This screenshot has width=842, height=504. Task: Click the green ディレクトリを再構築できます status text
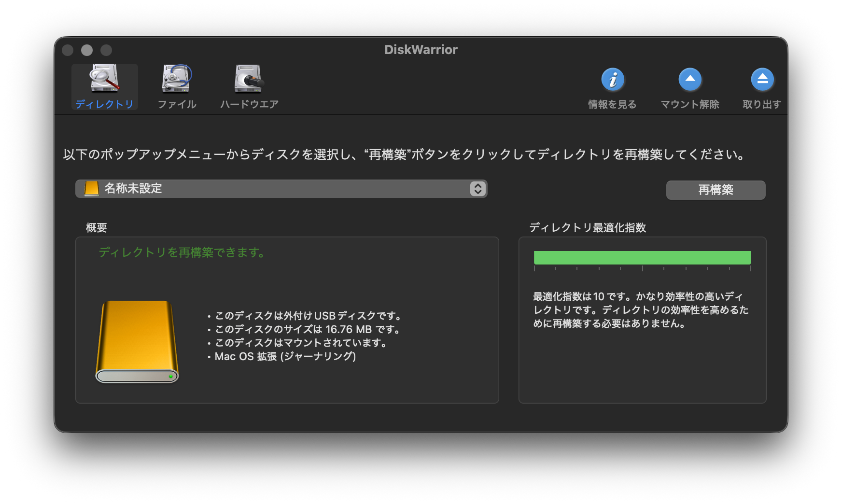(182, 252)
